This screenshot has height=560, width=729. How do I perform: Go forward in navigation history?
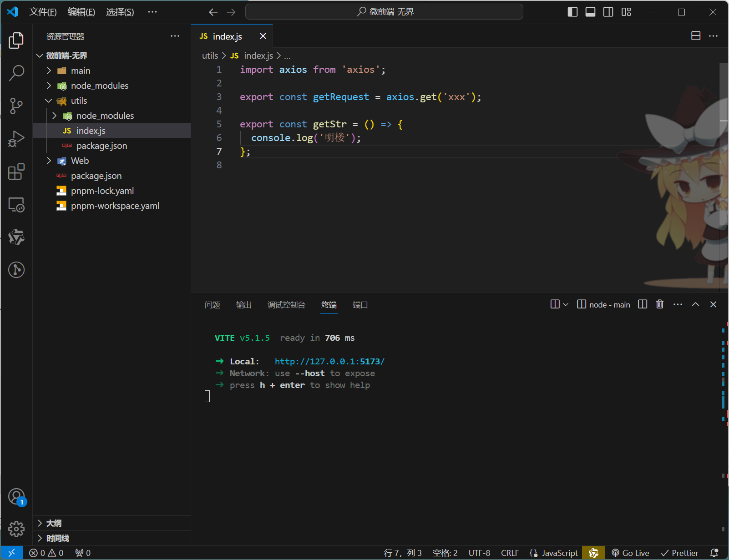pyautogui.click(x=231, y=12)
